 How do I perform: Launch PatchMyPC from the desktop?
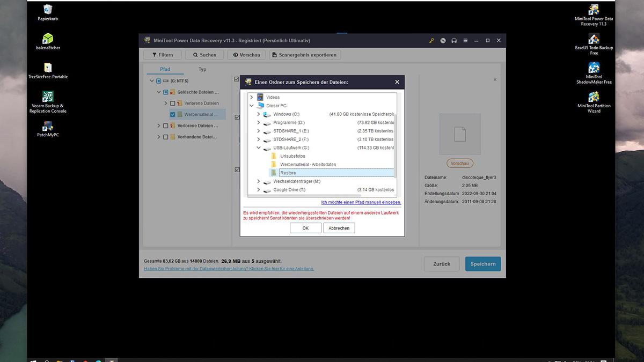(x=48, y=128)
